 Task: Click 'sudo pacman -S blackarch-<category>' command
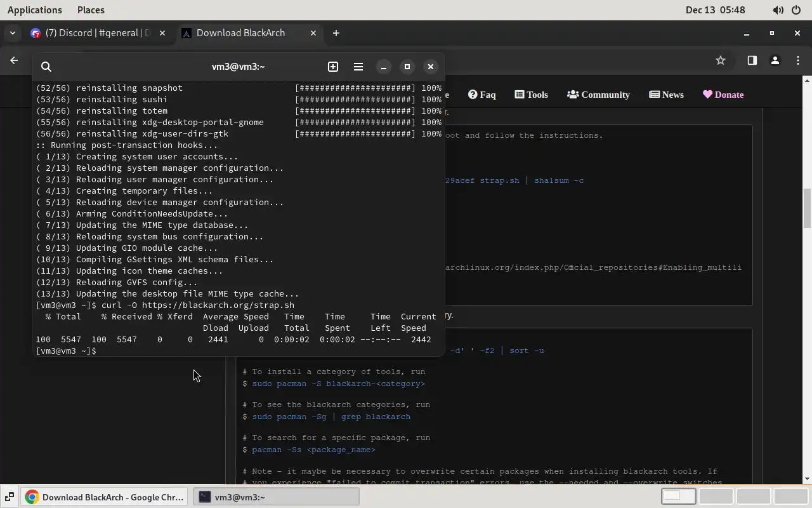[338, 384]
